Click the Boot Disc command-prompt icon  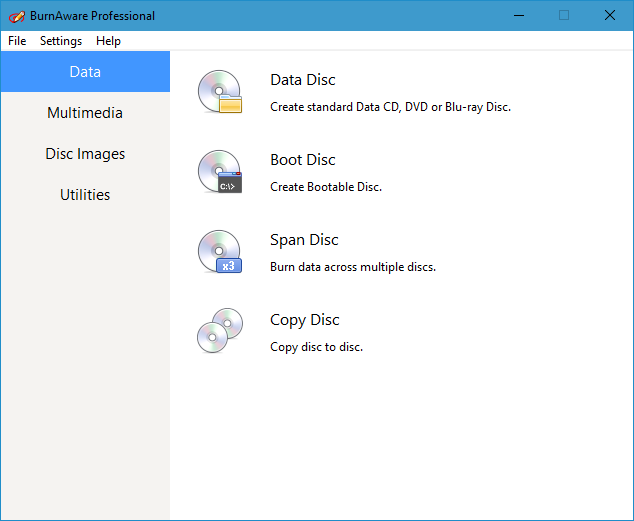point(220,171)
